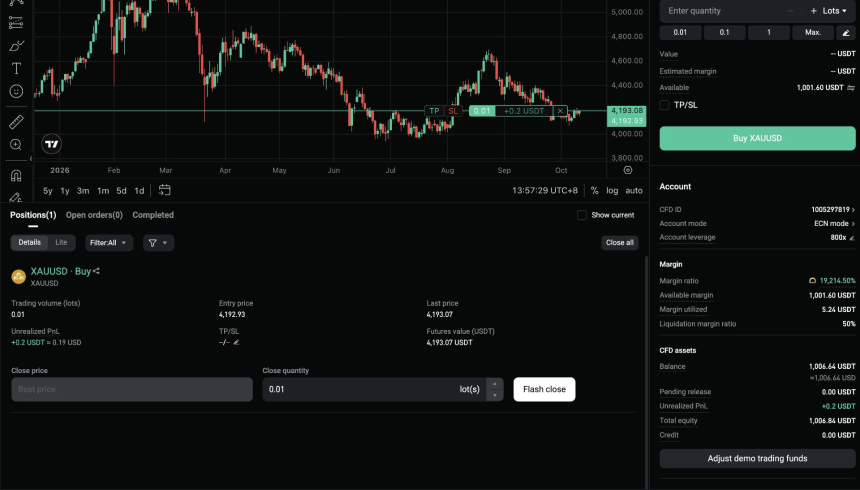Open the Lots unit dropdown

coord(834,11)
